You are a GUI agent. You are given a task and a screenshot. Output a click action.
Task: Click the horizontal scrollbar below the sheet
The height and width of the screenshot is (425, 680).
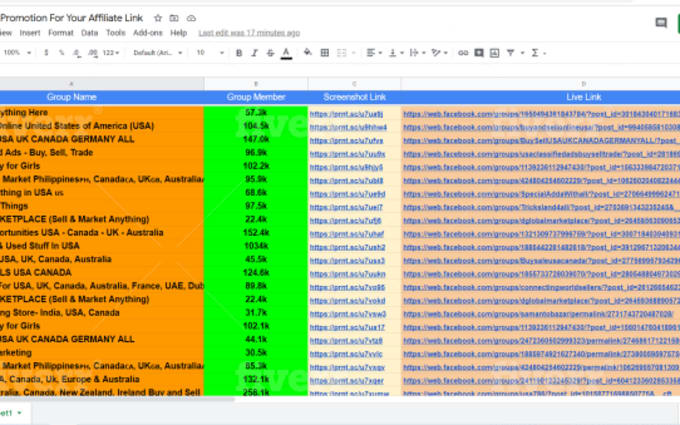[x=117, y=399]
